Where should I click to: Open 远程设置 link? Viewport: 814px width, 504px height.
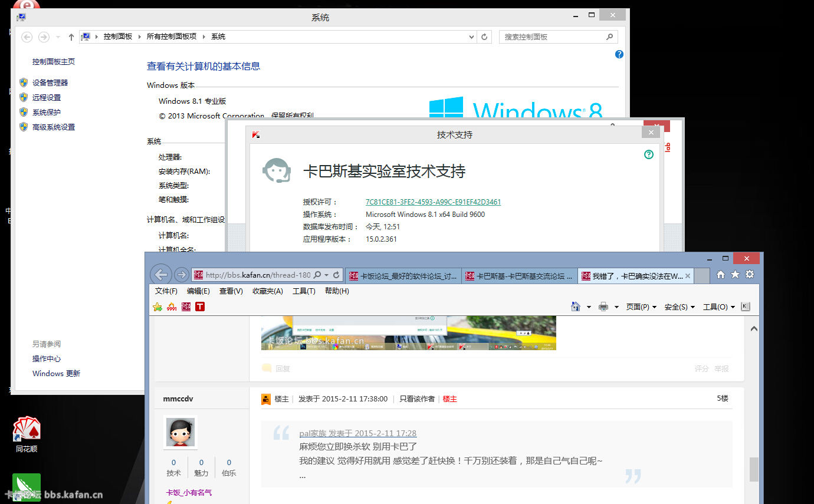[x=47, y=98]
